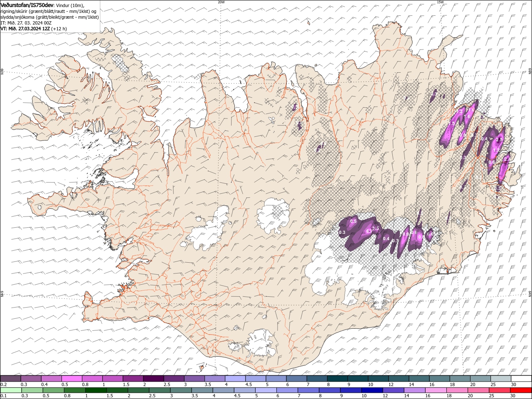Click the 30 label under lower legend row

(x=512, y=396)
